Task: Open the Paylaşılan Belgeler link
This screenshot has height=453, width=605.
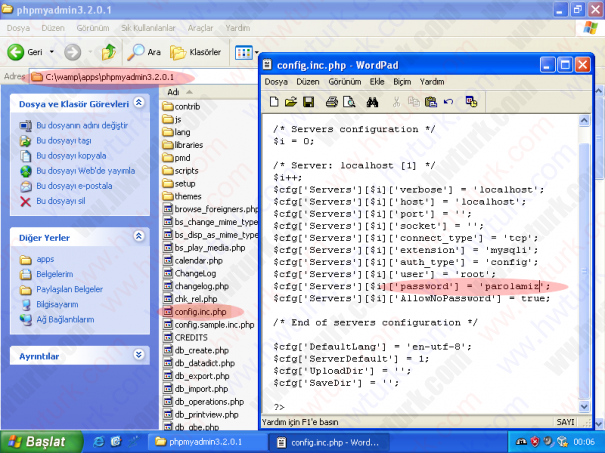Action: [x=69, y=289]
